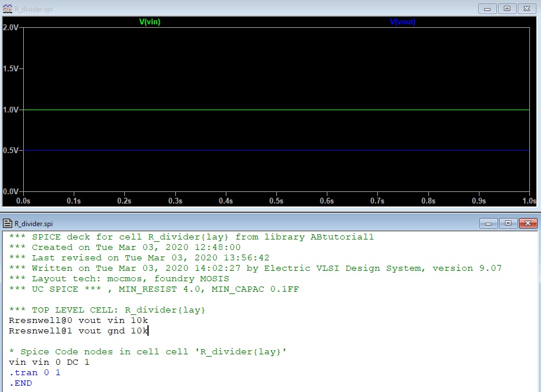Click the 0.5s tick on time axis
The image size is (541, 392).
(276, 201)
